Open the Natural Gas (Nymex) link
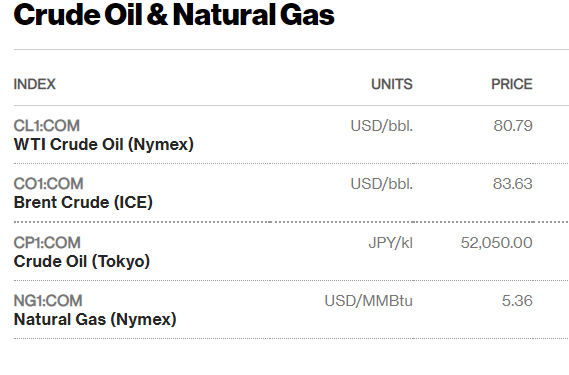This screenshot has width=569, height=375. click(95, 319)
